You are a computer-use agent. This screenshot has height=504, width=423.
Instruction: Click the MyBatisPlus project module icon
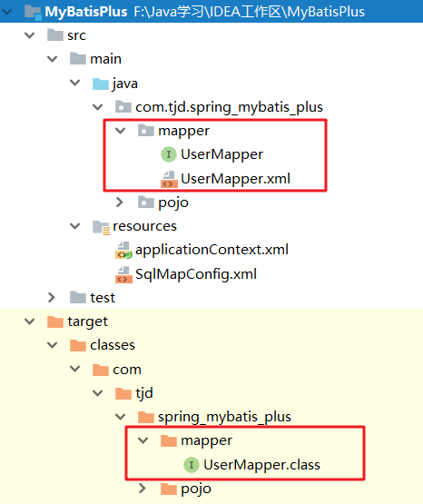[x=33, y=12]
